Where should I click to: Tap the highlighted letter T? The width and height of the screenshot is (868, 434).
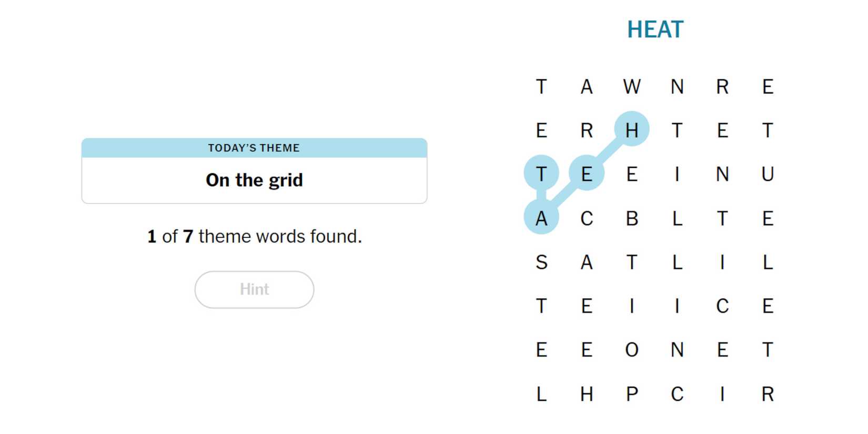[x=541, y=174]
